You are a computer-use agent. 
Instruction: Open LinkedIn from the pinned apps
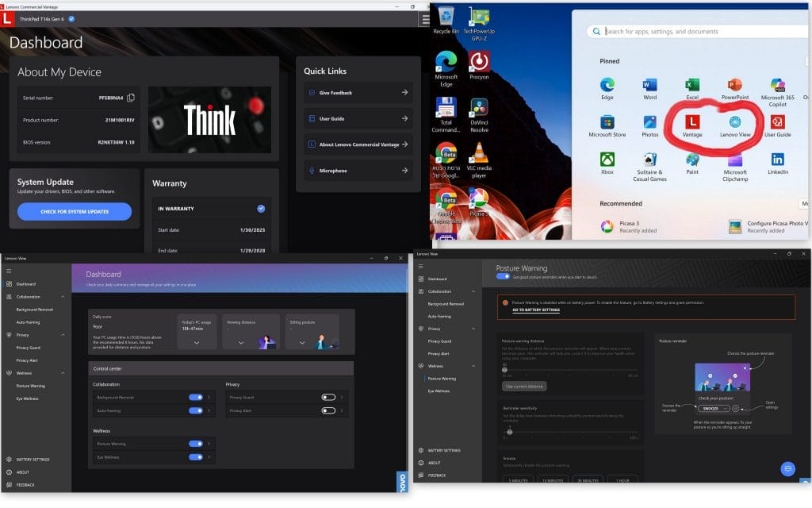[x=777, y=164]
